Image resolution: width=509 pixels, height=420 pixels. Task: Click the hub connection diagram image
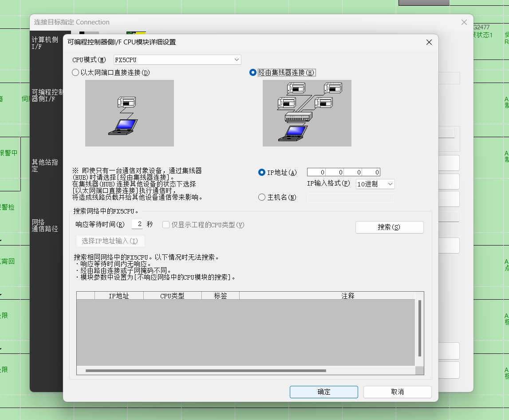click(x=307, y=113)
